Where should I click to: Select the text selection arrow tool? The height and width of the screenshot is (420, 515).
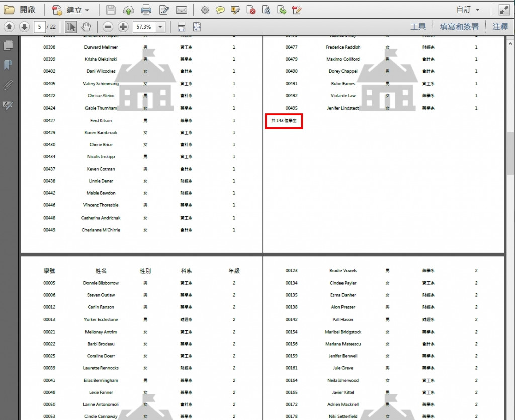coord(70,27)
